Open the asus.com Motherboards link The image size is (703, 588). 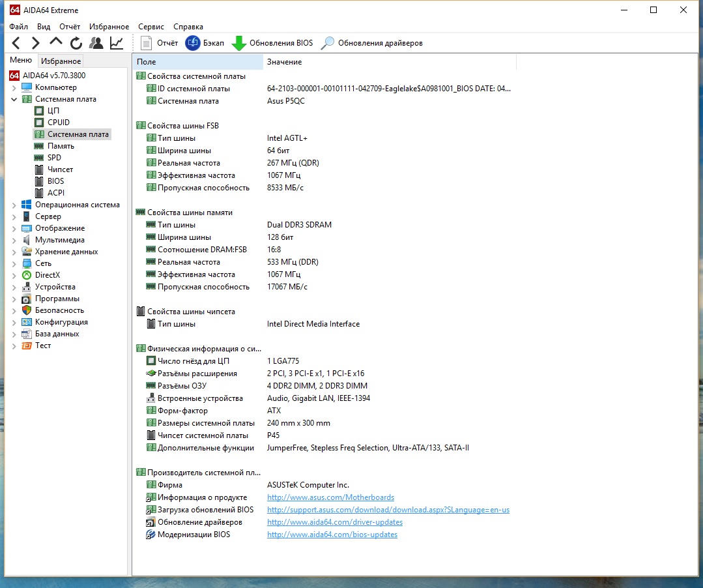tap(330, 497)
